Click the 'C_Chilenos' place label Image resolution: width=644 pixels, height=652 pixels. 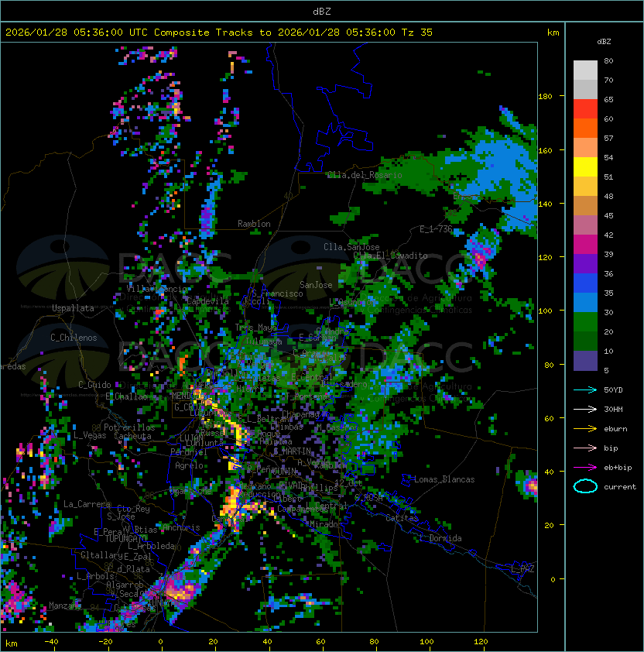pos(74,338)
